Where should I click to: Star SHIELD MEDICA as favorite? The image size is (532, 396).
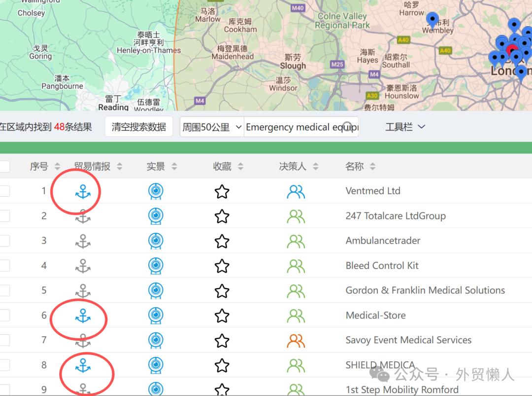point(222,365)
